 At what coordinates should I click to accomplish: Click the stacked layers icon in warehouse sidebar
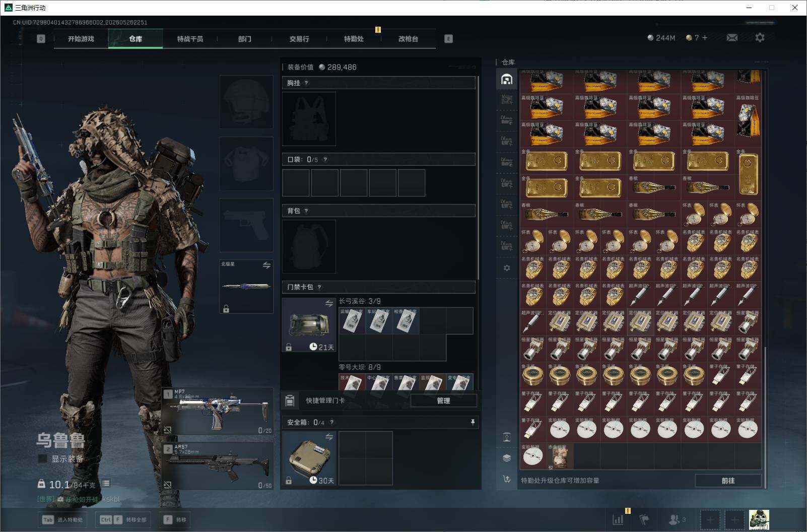[507, 458]
